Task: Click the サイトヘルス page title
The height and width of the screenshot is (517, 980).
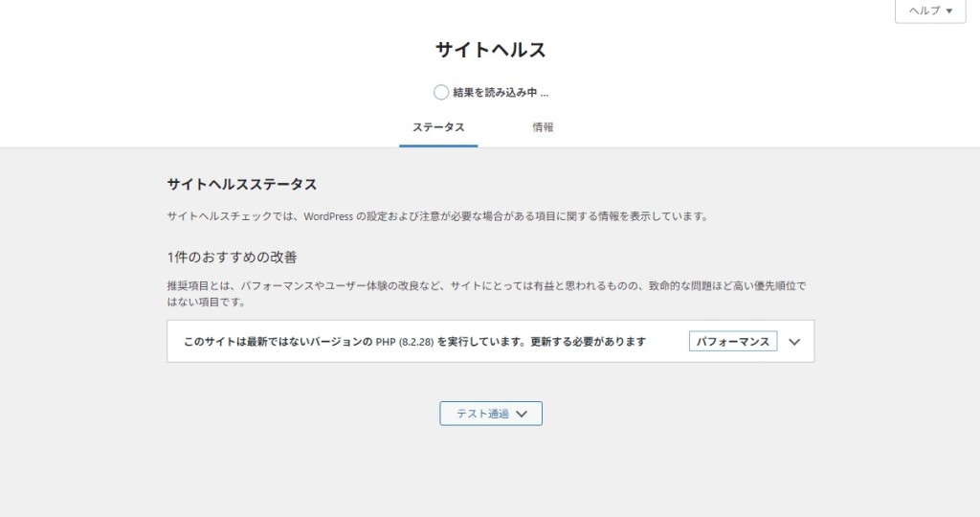Action: click(490, 51)
